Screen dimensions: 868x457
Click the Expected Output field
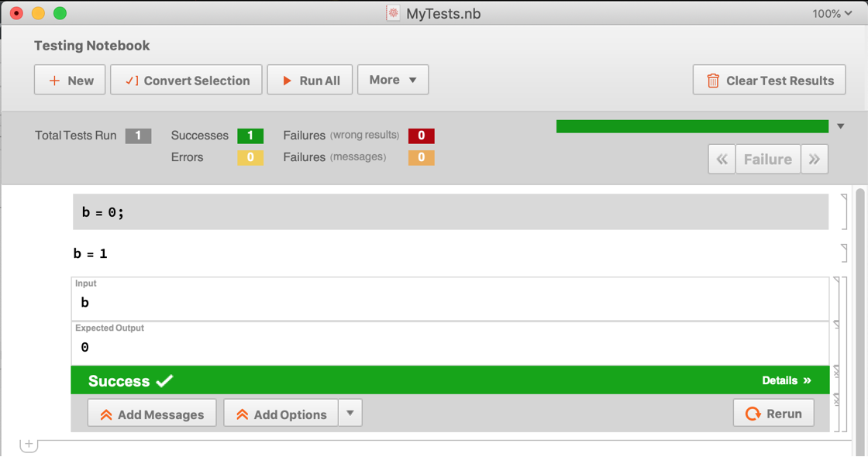pyautogui.click(x=449, y=347)
